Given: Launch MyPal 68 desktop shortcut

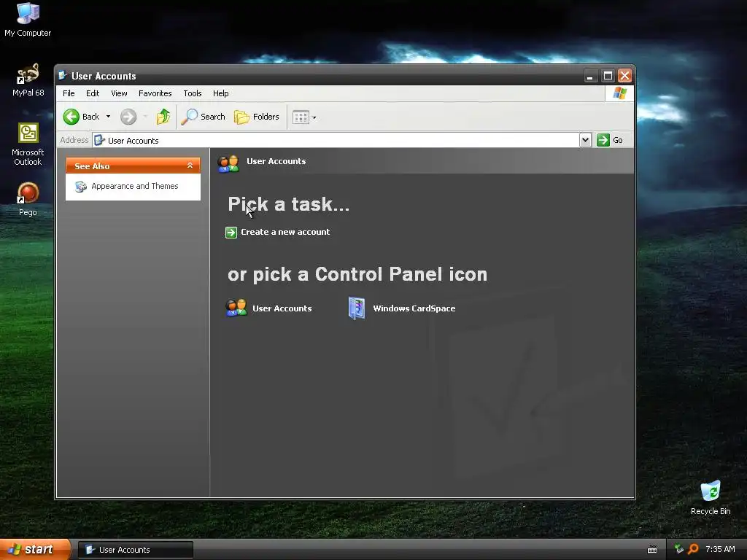Looking at the screenshot, I should click(28, 80).
